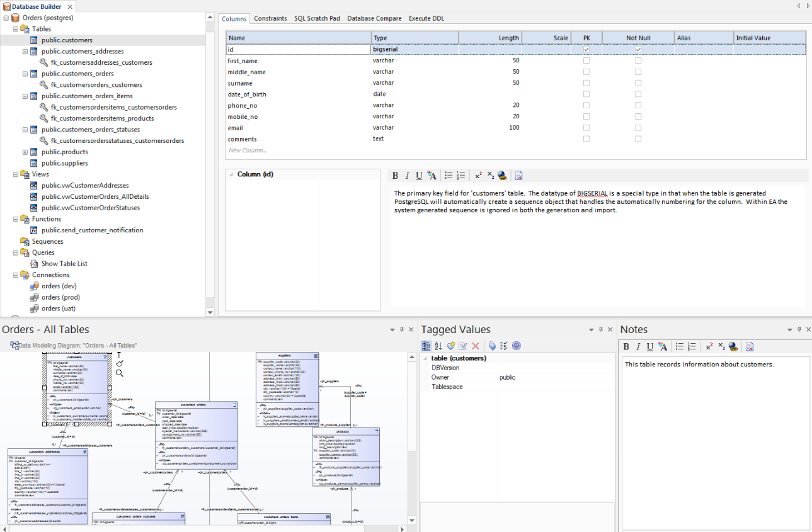This screenshot has height=532, width=812.
Task: Toggle bold in the column notes toolbar
Action: click(396, 176)
